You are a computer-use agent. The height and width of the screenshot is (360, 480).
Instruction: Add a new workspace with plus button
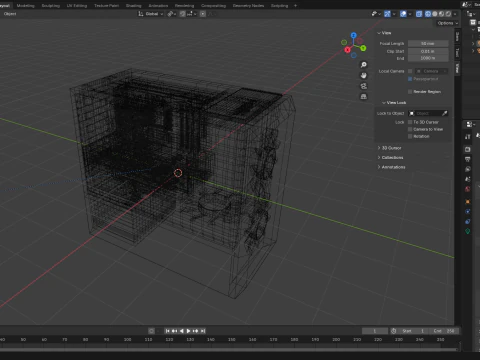point(295,5)
